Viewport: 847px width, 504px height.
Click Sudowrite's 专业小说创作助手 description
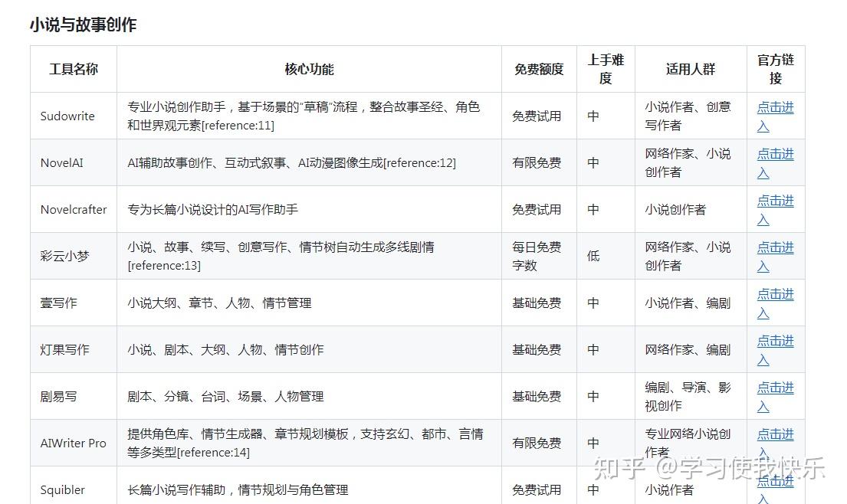tap(304, 116)
